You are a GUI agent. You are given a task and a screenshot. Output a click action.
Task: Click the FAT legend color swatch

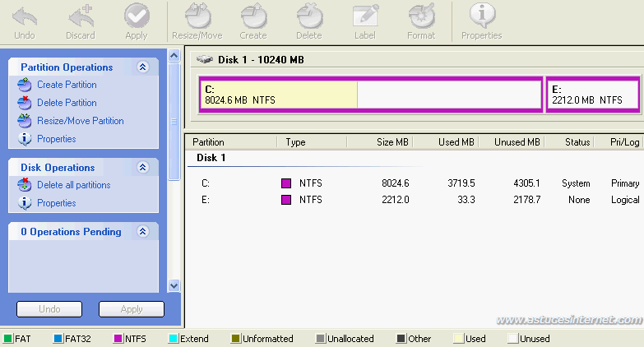point(7,339)
